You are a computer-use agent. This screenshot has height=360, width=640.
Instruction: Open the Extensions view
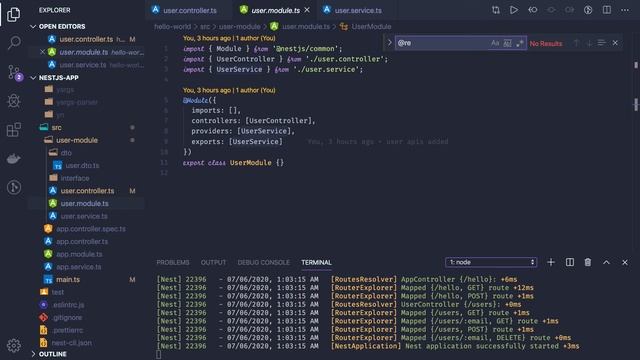pyautogui.click(x=14, y=129)
